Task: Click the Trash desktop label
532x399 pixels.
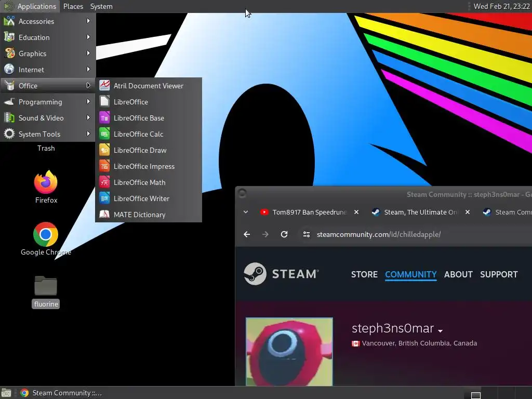Action: (x=46, y=148)
